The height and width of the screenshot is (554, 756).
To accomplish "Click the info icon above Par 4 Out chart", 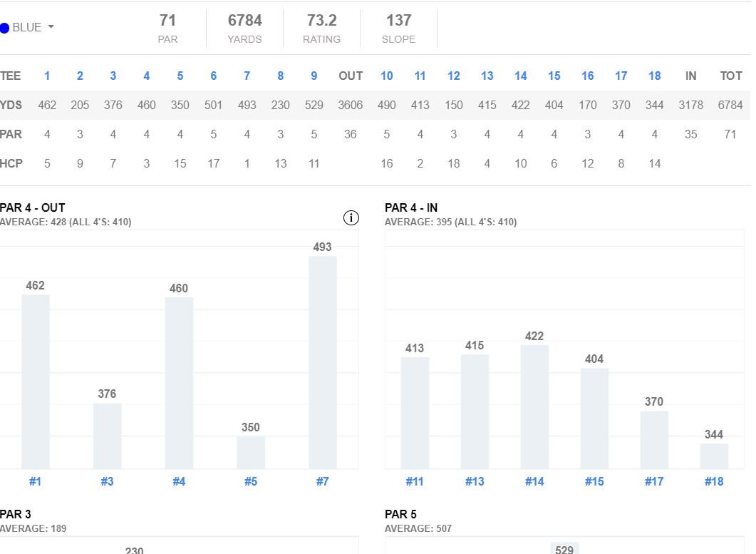I will [351, 218].
